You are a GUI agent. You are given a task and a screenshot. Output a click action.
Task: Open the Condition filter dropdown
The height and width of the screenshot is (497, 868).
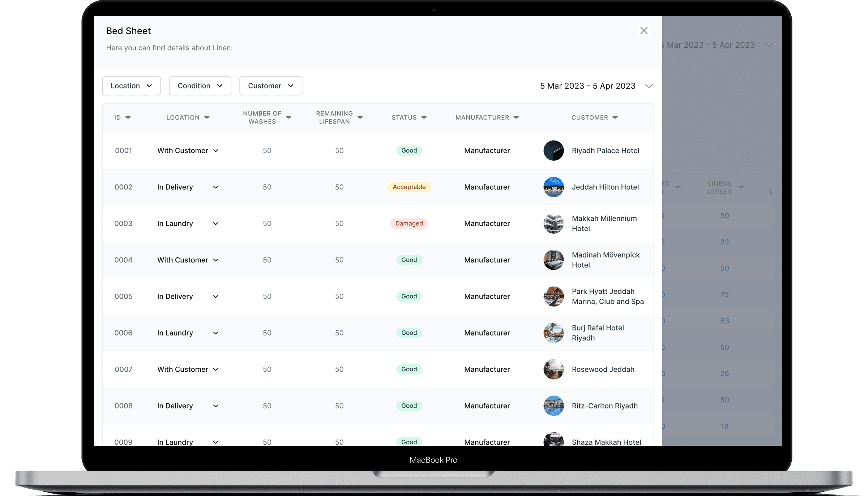point(200,86)
